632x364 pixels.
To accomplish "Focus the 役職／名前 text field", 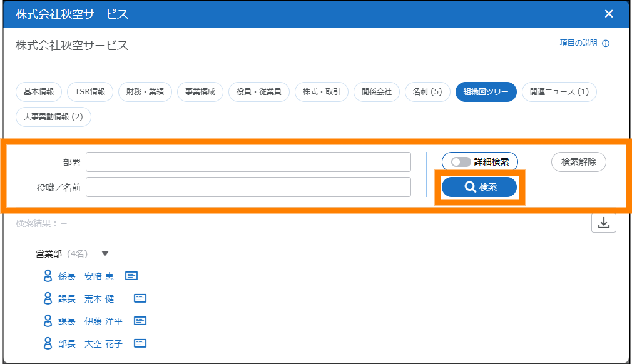I will click(248, 187).
